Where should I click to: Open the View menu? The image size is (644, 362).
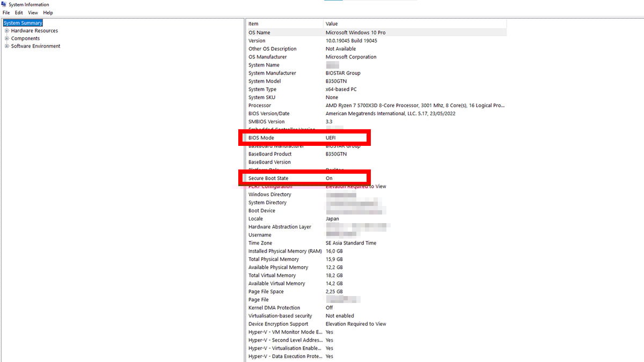pos(32,12)
